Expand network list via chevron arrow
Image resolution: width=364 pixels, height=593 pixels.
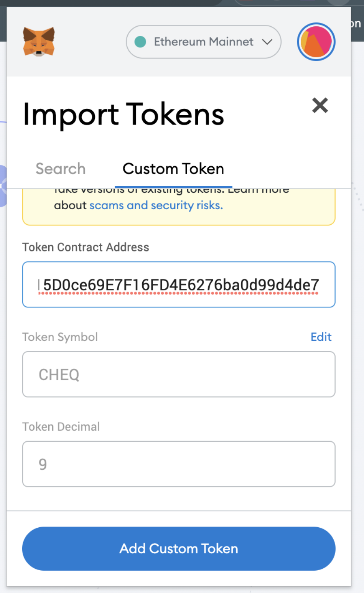click(x=267, y=42)
